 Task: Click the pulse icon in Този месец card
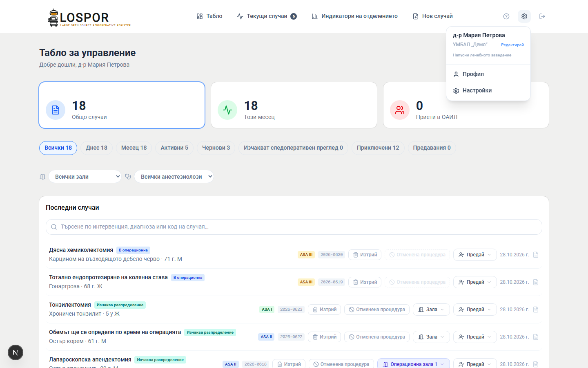[x=227, y=110]
